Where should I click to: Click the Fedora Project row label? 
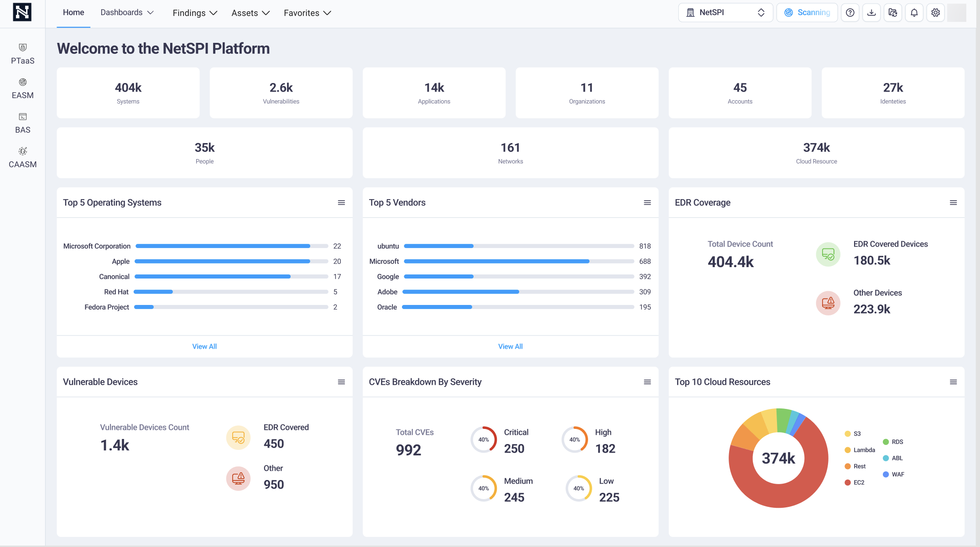coord(107,307)
